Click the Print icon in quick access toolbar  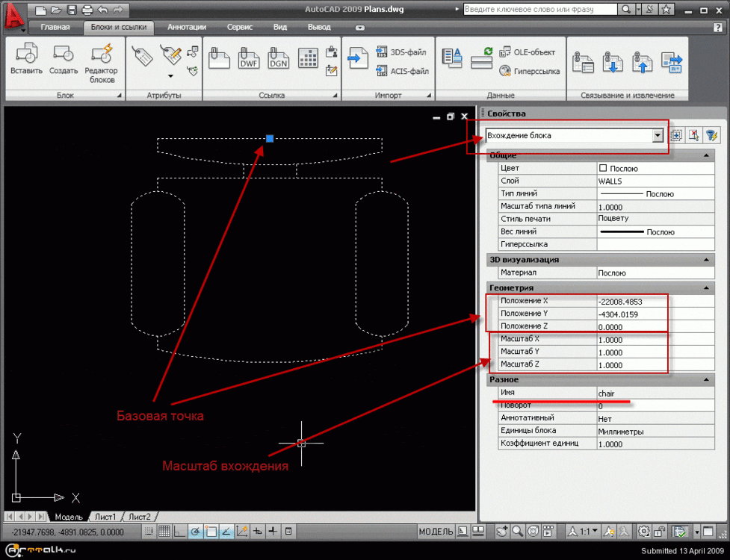[x=87, y=10]
